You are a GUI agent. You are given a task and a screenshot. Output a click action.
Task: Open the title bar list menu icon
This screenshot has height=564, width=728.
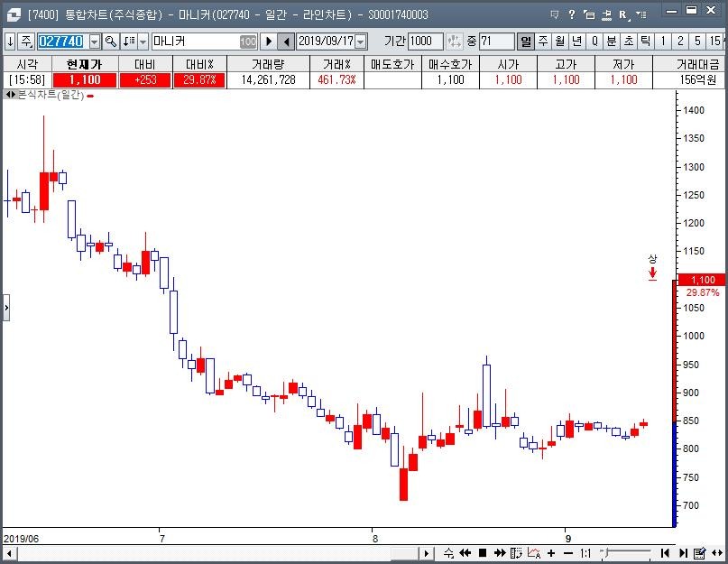[x=641, y=14]
